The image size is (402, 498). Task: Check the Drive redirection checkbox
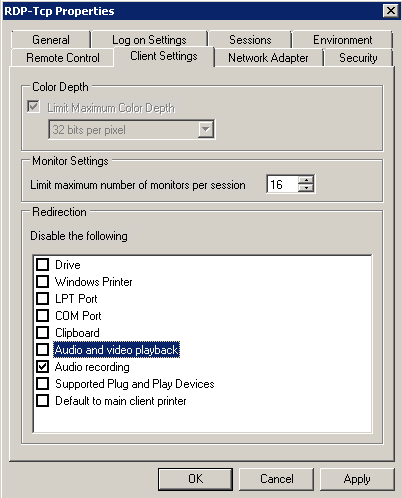pyautogui.click(x=42, y=265)
